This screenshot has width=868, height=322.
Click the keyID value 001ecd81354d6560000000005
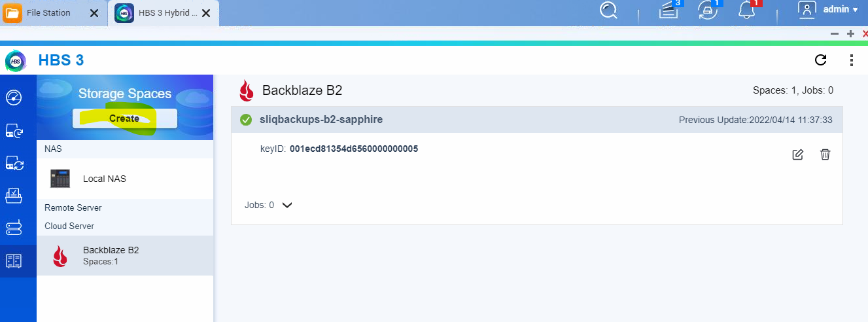pos(354,149)
